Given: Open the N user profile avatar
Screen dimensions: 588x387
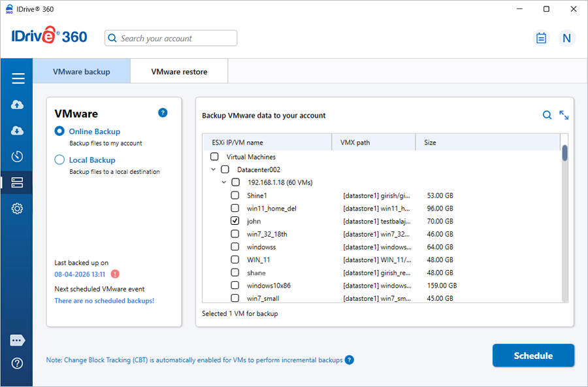Looking at the screenshot, I should (x=566, y=39).
